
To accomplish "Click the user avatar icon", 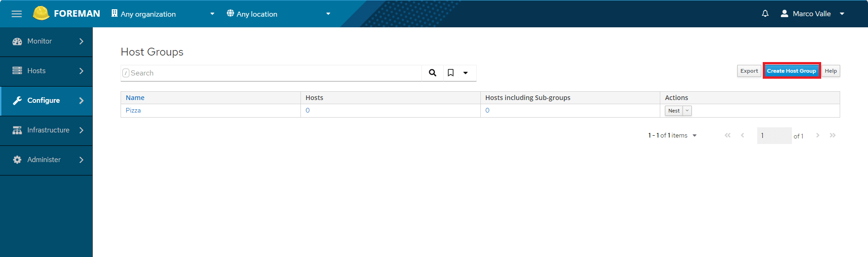I will coord(785,13).
